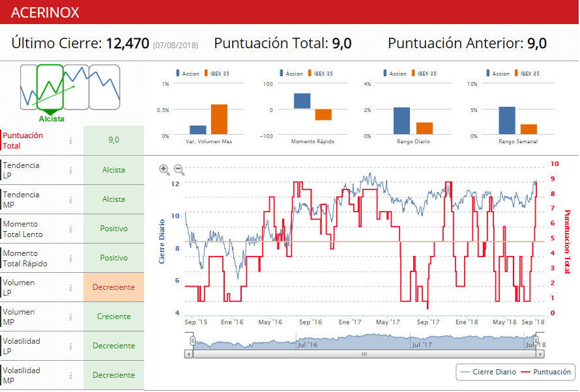
Task: Click the Volumen LP row label
Action: pyautogui.click(x=19, y=288)
